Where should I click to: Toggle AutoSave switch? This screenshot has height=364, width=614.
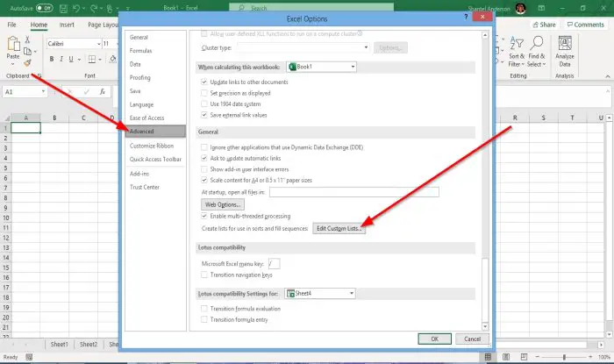pyautogui.click(x=44, y=8)
